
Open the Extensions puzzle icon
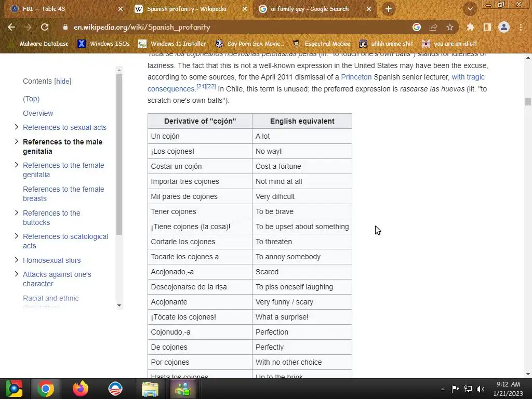tap(470, 27)
